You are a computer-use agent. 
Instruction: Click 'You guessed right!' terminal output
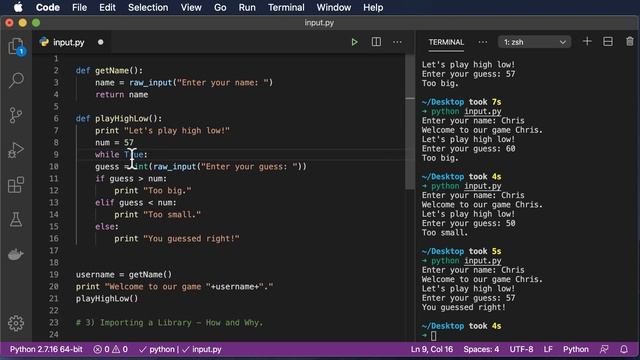(x=464, y=307)
